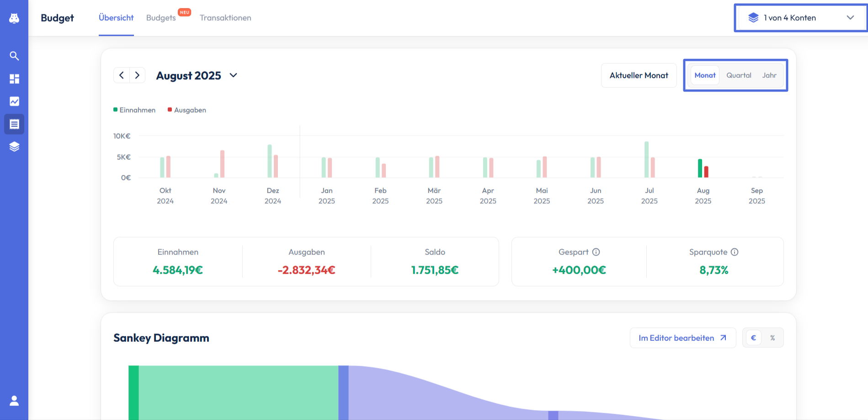Open the user profile icon
The image size is (868, 420).
pyautogui.click(x=14, y=401)
